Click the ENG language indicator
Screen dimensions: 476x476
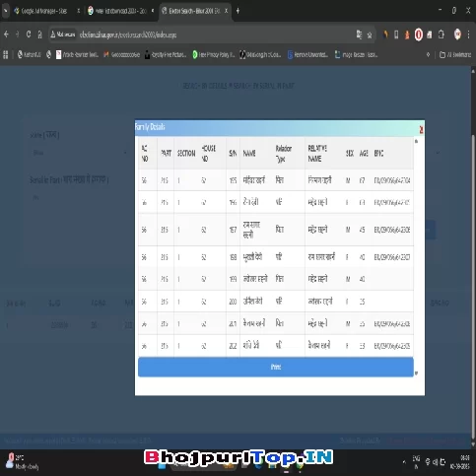click(416, 462)
